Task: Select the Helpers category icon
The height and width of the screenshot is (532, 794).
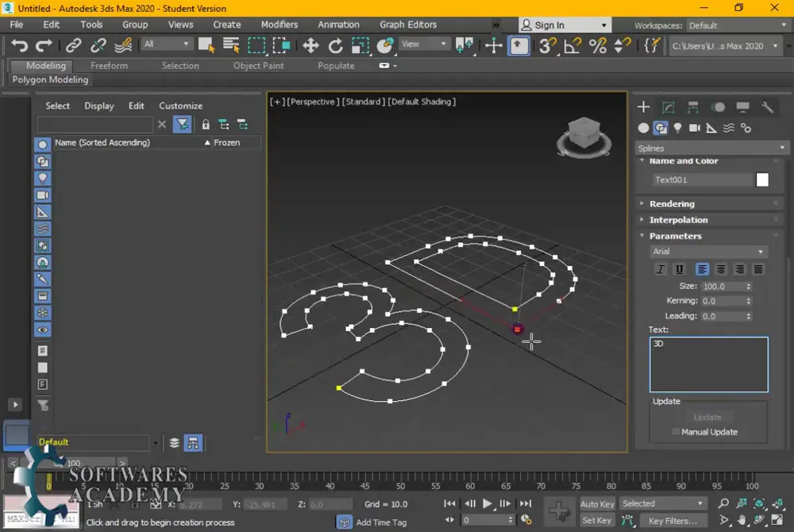Action: click(711, 128)
